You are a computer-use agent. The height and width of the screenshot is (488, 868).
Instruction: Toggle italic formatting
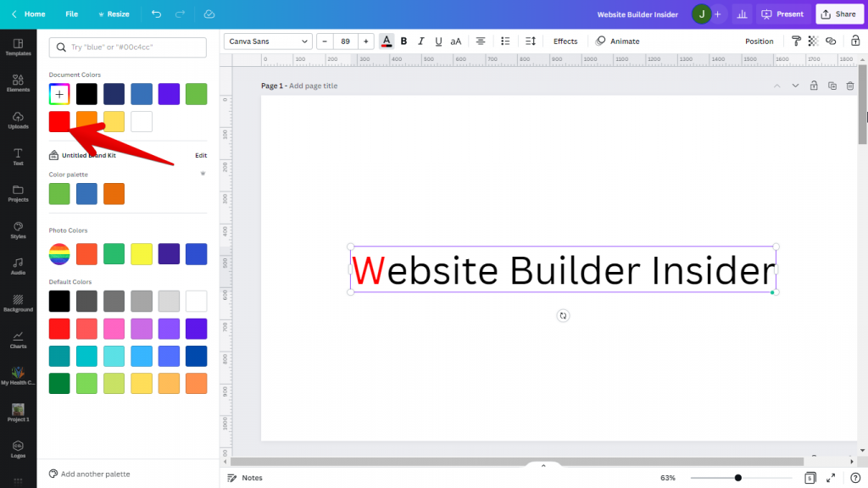coord(420,41)
